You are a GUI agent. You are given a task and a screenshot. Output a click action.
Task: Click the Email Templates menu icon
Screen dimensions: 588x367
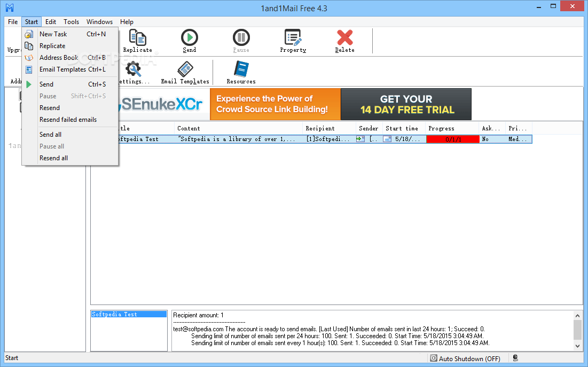coord(29,69)
